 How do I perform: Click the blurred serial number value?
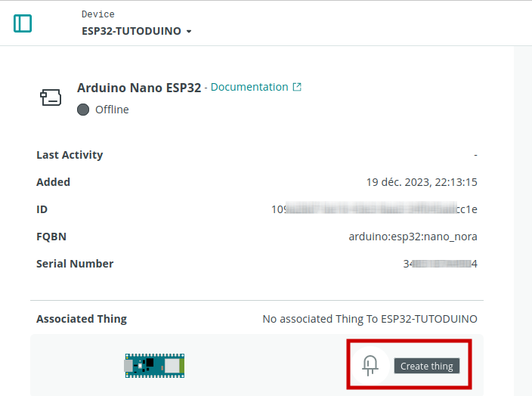click(x=440, y=264)
